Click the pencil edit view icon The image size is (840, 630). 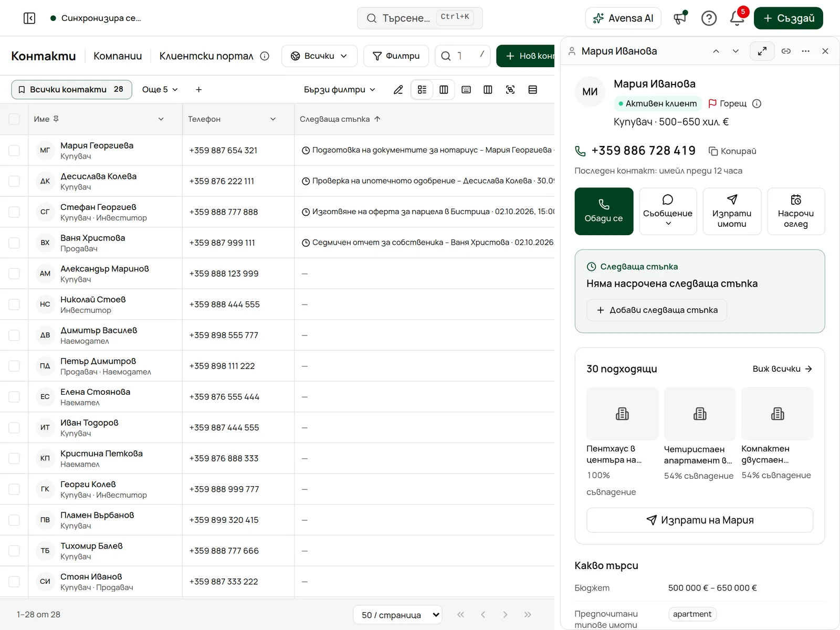pyautogui.click(x=398, y=90)
